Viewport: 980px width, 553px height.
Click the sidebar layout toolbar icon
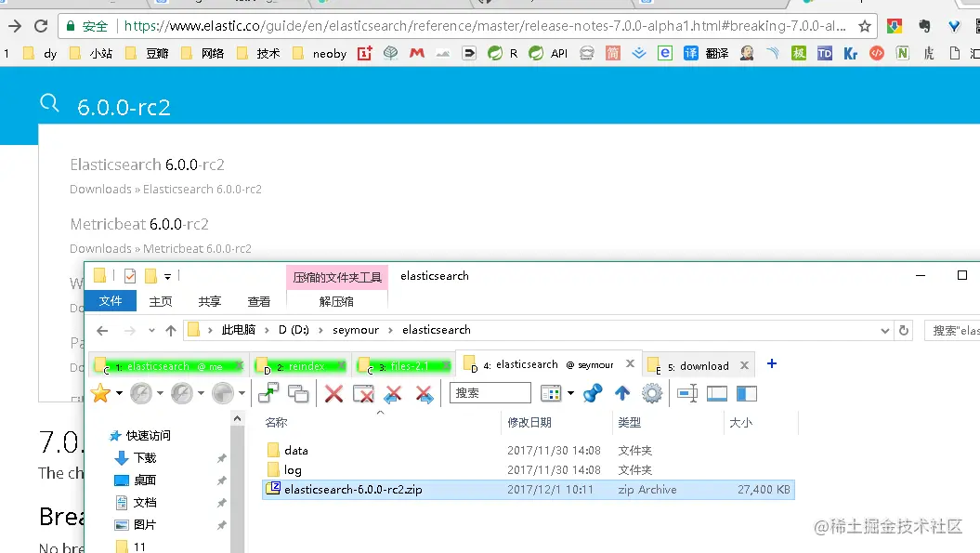(x=747, y=393)
